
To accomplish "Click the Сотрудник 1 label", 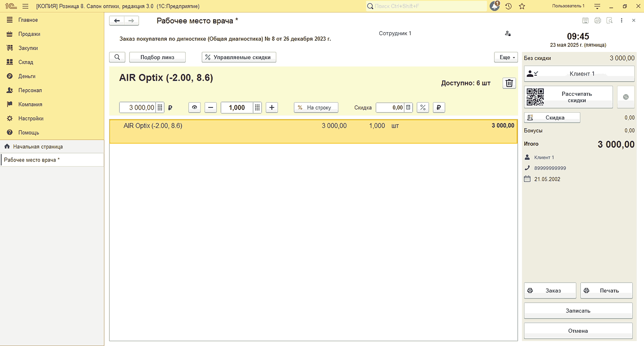I will (x=395, y=33).
